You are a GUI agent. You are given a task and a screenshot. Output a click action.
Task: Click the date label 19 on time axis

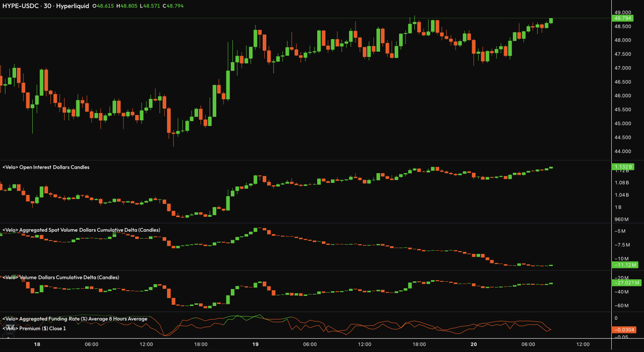pos(255,344)
